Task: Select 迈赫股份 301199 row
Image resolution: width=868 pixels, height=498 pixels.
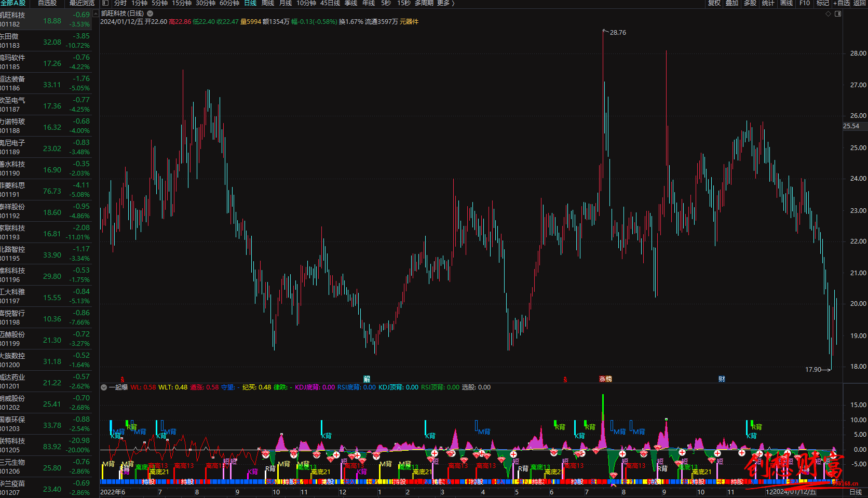Action: 46,339
